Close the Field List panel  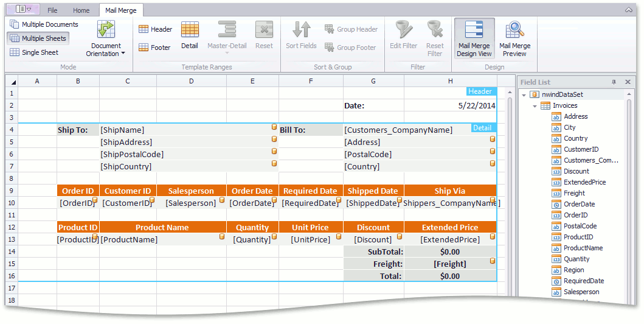pos(628,82)
